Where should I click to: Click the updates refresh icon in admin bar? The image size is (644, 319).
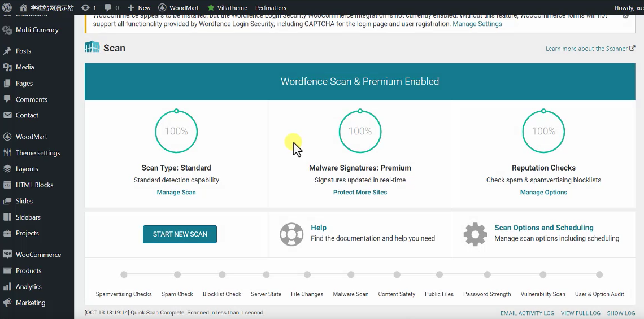(x=85, y=7)
